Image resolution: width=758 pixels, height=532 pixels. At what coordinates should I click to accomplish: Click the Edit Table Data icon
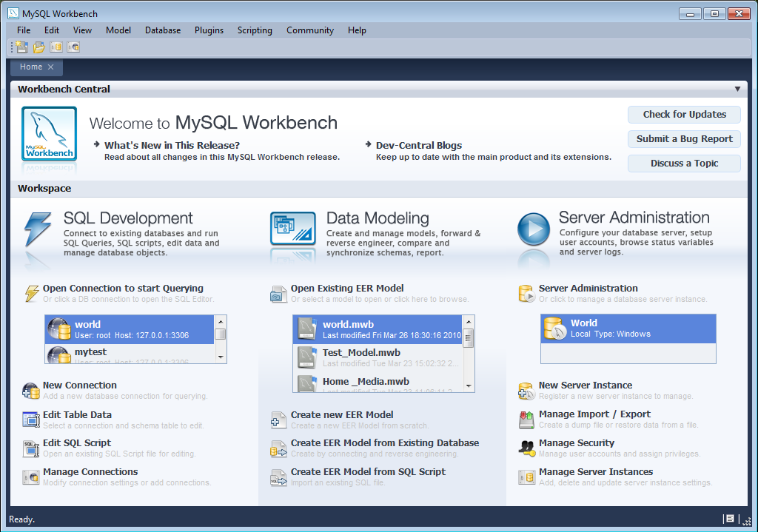(x=31, y=420)
